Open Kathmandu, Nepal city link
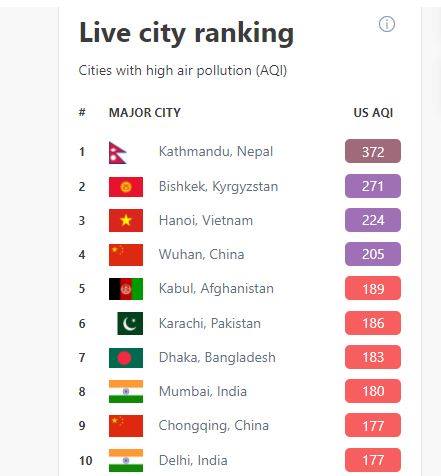 [216, 151]
